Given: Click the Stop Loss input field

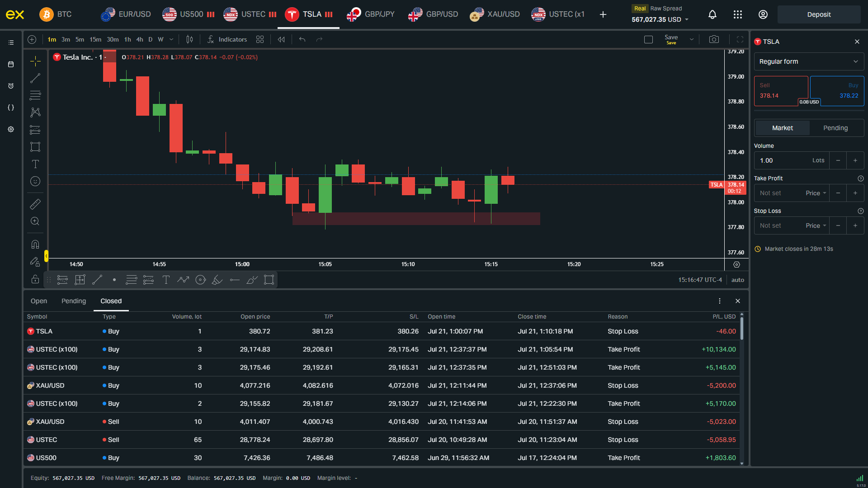Looking at the screenshot, I should (x=779, y=225).
